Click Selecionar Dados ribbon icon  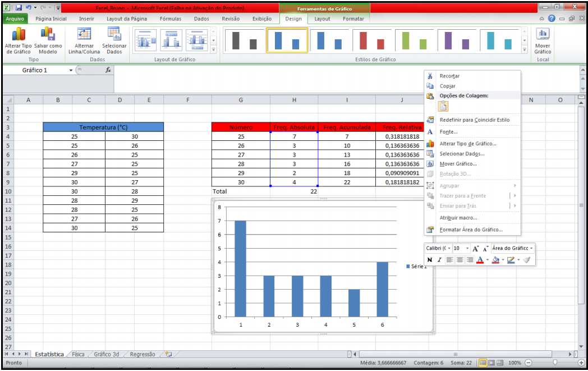coord(114,40)
